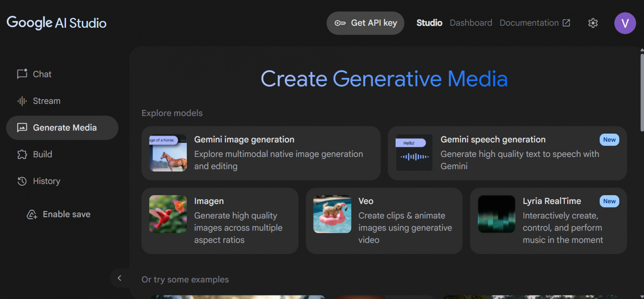Screen dimensions: 644x299
Task: Select Generate Media in the sidebar
Action: (62, 128)
